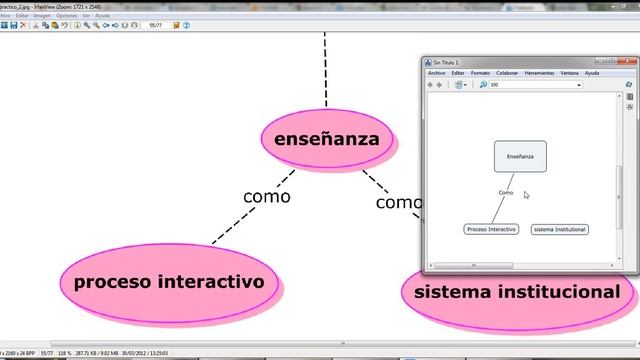Click the back diamond arrow in CmapTools toolbar
Viewport: 640px width, 360px height.
click(430, 85)
